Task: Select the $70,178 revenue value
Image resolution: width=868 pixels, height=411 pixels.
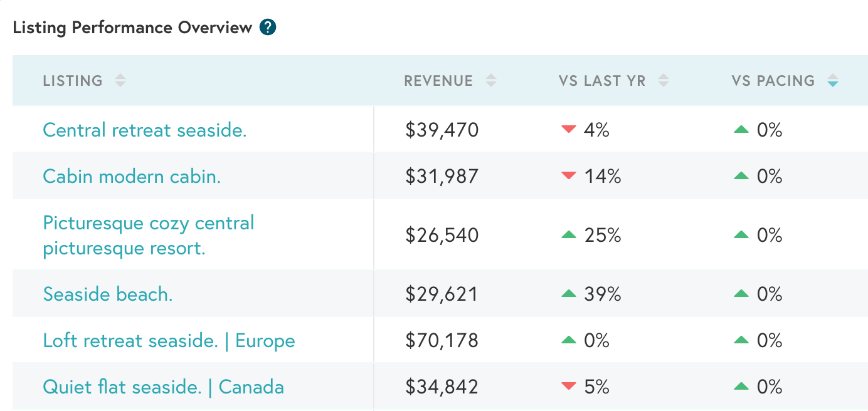Action: point(442,340)
